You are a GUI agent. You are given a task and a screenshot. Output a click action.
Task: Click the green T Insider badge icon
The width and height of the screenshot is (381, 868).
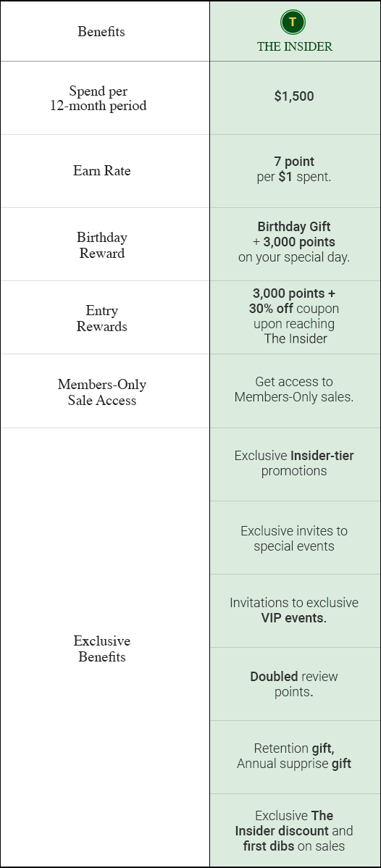(x=293, y=22)
